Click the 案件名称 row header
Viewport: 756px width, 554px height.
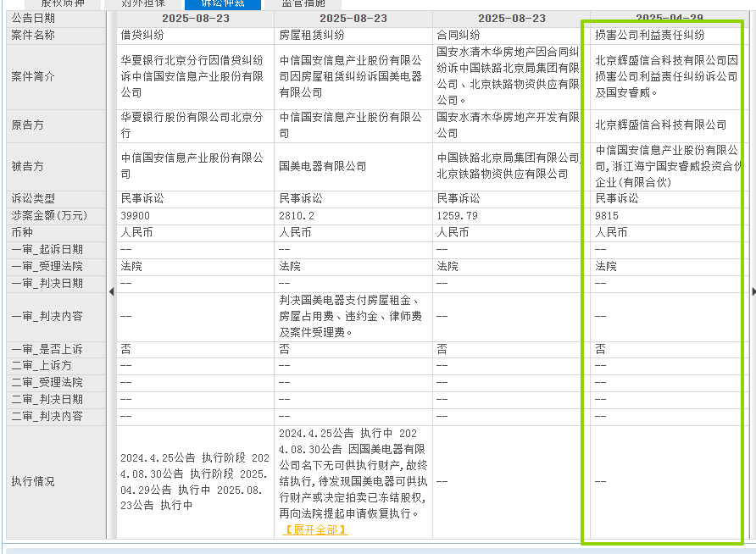(x=56, y=36)
